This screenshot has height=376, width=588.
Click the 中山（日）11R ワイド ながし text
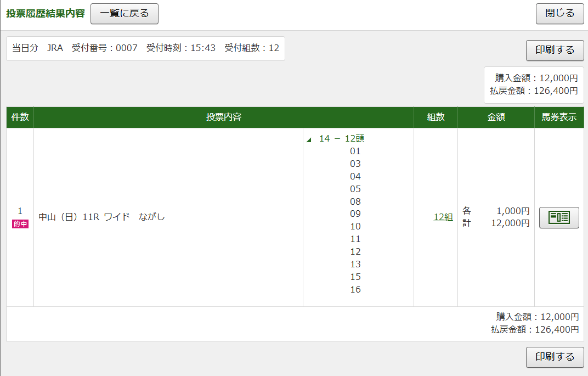(101, 217)
